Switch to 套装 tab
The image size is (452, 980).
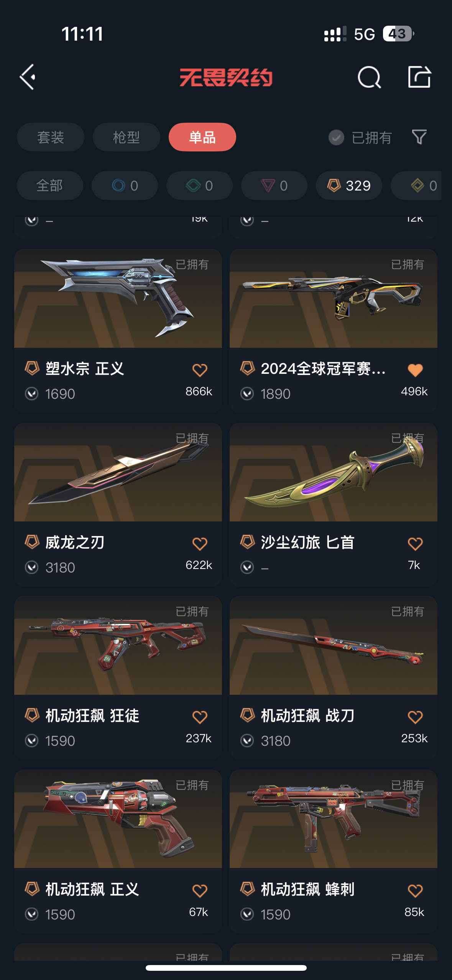coord(50,137)
